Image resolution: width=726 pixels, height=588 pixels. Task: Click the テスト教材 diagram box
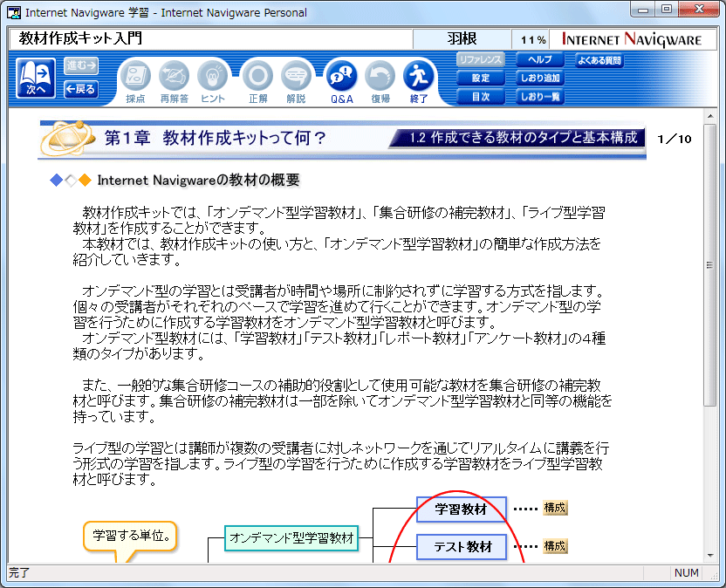coord(461,547)
